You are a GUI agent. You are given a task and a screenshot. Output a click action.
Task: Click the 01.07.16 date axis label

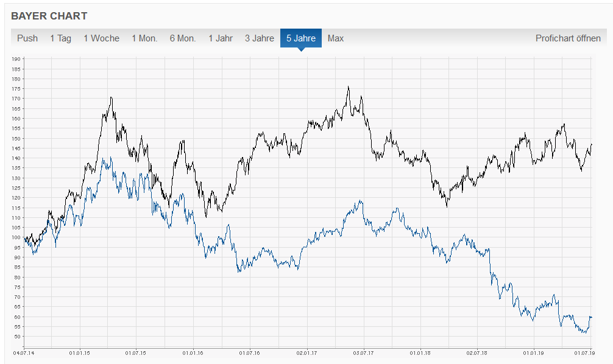249,353
